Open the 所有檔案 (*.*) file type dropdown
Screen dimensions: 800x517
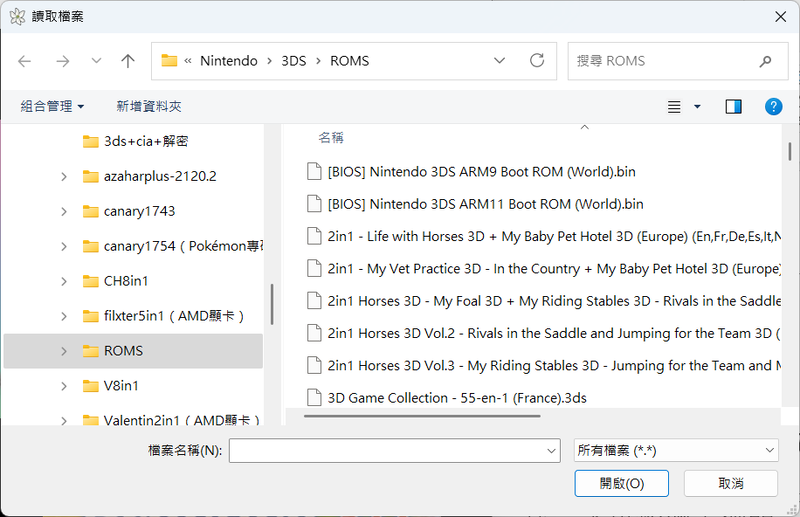click(x=676, y=450)
